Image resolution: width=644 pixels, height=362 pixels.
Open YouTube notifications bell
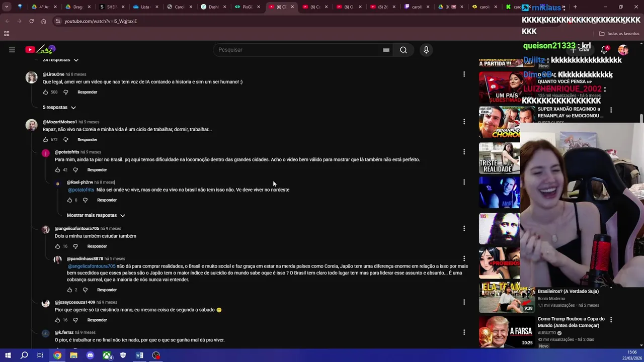pyautogui.click(x=604, y=50)
